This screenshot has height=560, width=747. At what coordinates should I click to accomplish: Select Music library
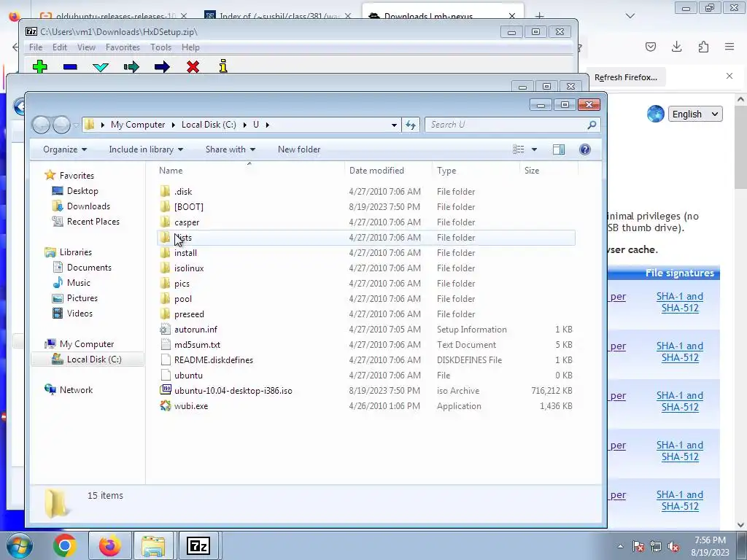click(x=78, y=283)
